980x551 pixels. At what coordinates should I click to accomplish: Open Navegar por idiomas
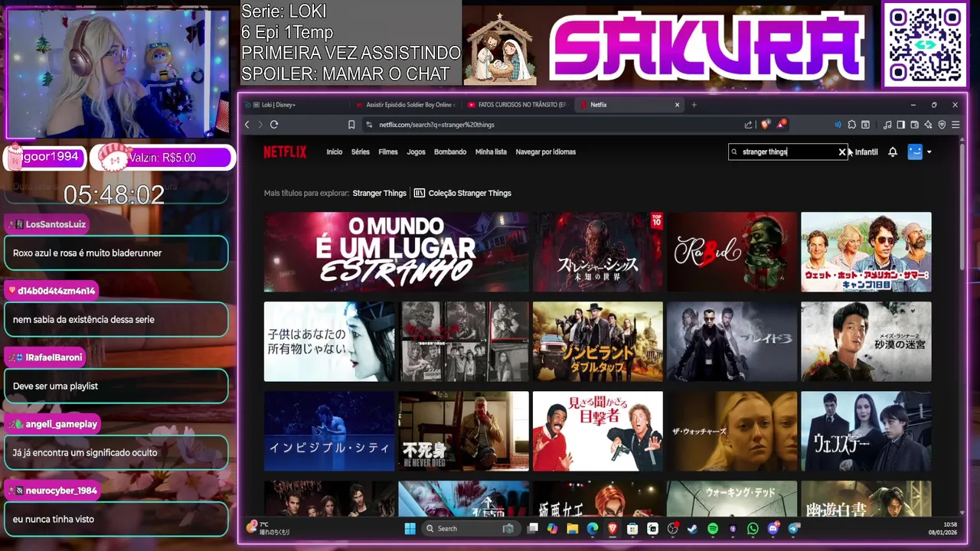pos(546,152)
